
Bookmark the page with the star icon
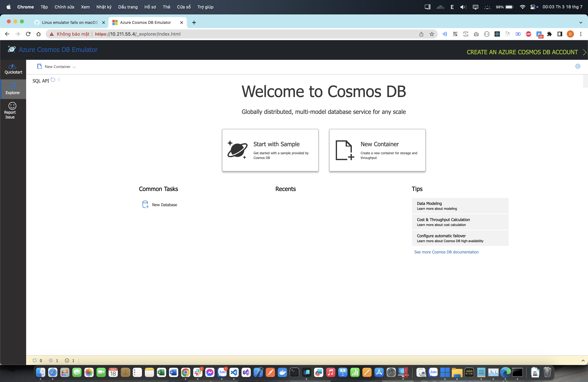click(x=432, y=34)
